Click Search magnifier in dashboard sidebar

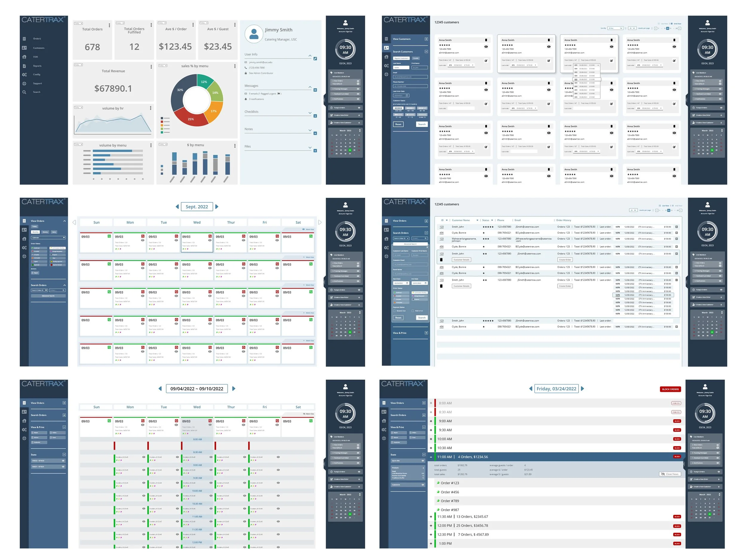click(24, 92)
